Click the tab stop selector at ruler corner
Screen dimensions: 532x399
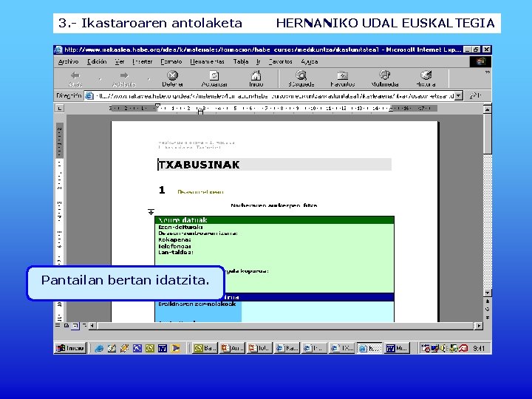tap(60, 108)
